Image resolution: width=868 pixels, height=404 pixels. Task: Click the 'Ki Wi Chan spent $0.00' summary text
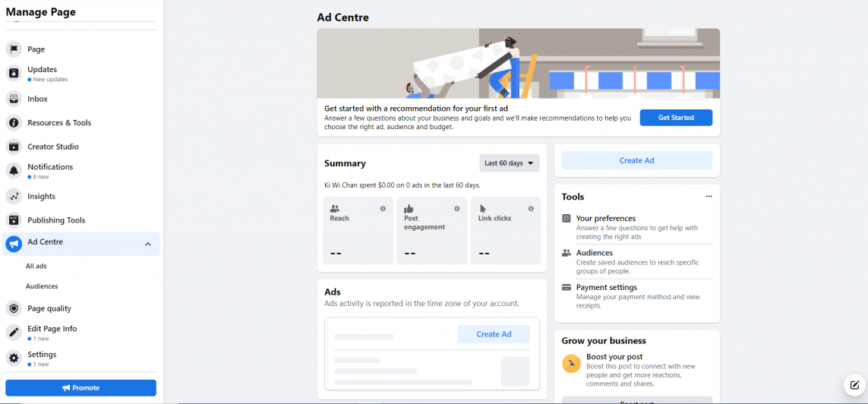[402, 185]
